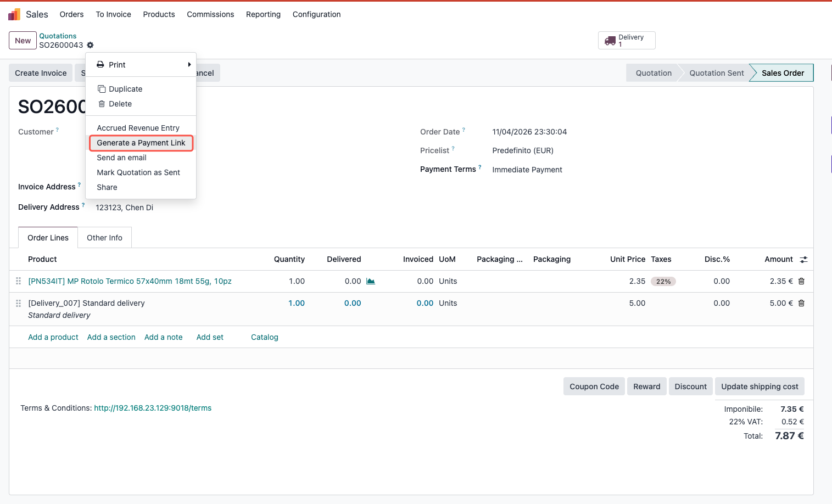Choose Duplicate from the action menu
Screen dimensions: 832x504
coord(125,89)
